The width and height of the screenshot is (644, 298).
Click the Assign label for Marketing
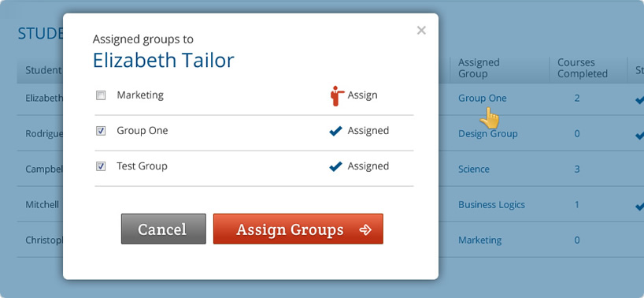pos(362,95)
